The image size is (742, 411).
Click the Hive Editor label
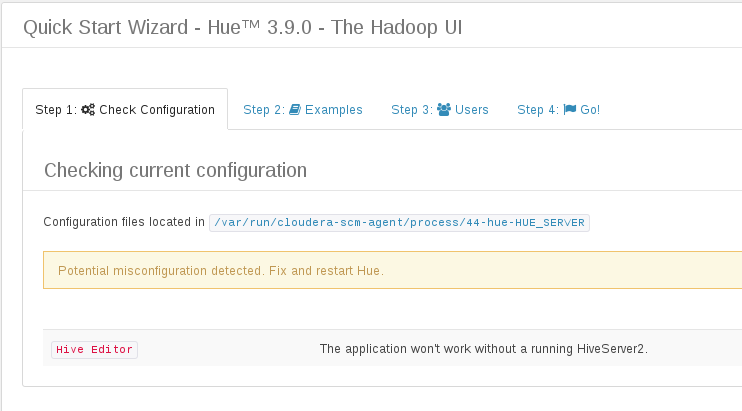(94, 349)
